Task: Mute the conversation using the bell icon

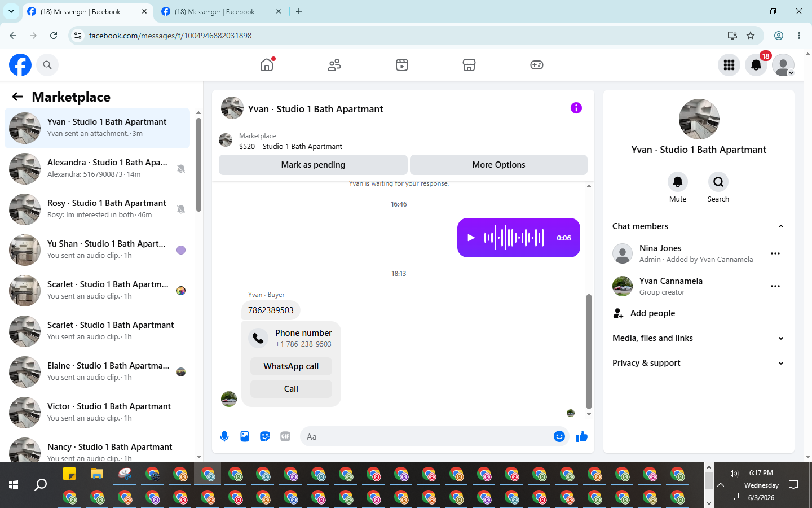Action: coord(678,182)
